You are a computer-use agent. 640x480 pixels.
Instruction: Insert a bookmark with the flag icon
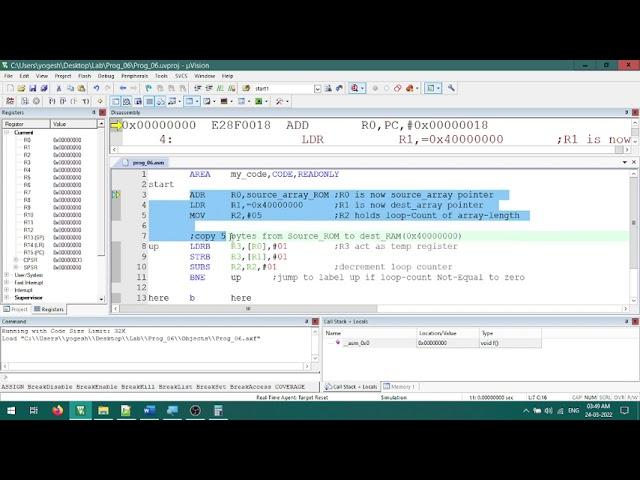149,88
